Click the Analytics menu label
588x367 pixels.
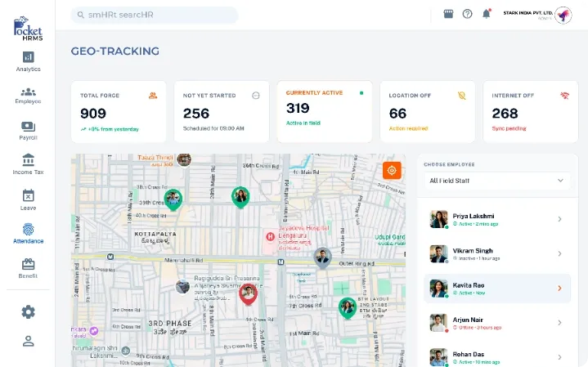(28, 69)
